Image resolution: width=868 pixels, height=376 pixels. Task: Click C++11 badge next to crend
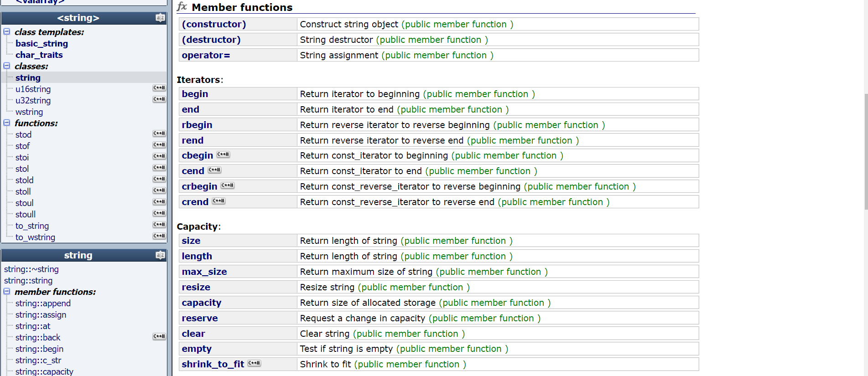tap(218, 201)
